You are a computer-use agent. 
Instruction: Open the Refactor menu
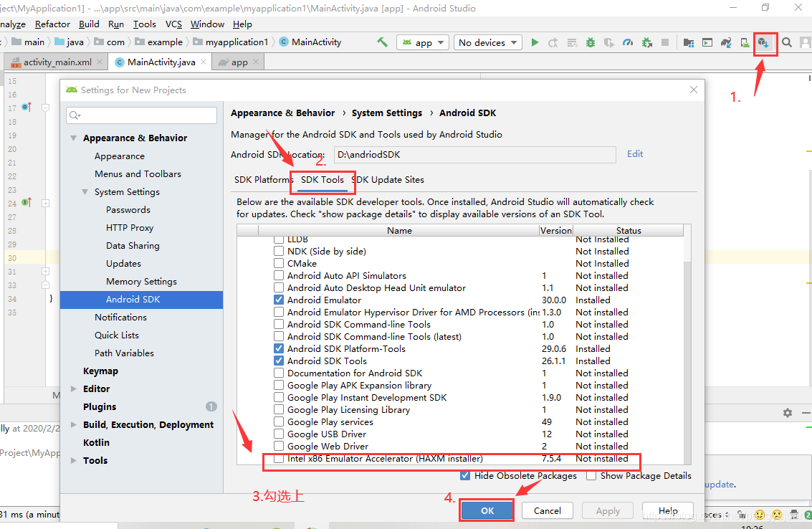click(x=52, y=24)
